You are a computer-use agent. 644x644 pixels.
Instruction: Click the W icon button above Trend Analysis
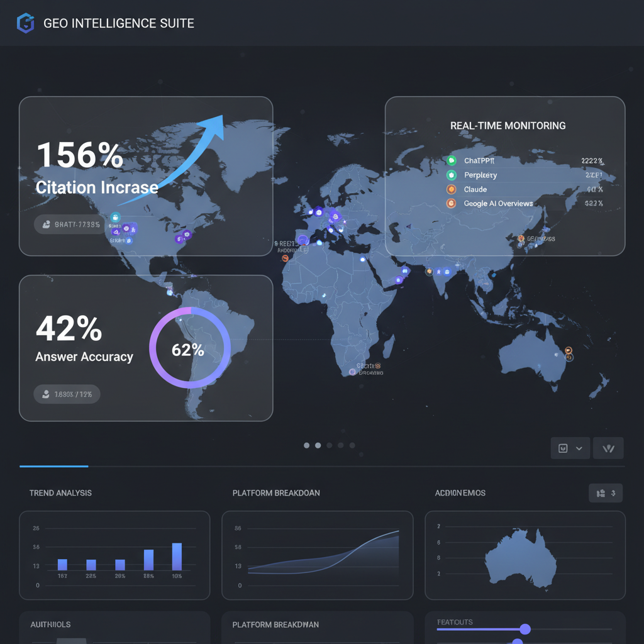coord(608,448)
